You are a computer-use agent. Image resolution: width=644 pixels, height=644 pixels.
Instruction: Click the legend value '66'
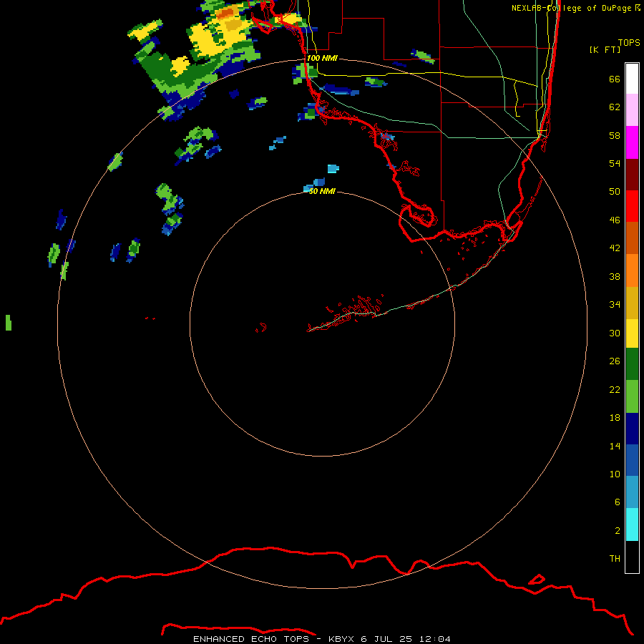[x=615, y=79]
